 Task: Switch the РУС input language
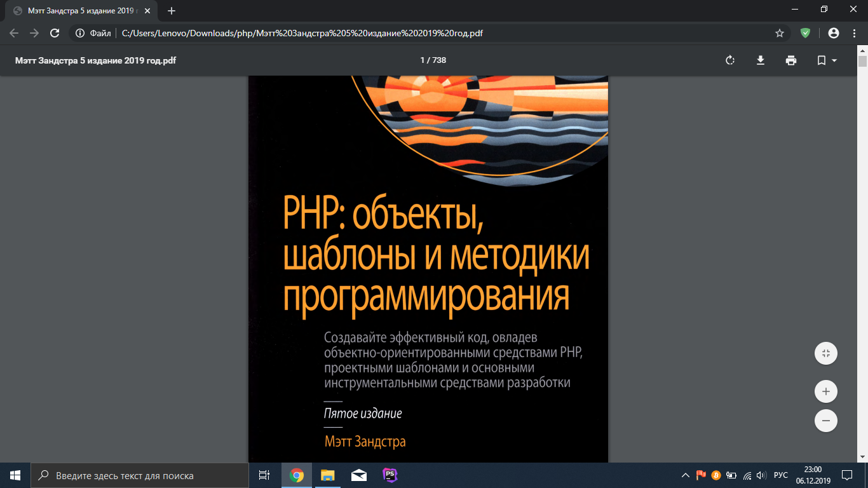click(781, 475)
